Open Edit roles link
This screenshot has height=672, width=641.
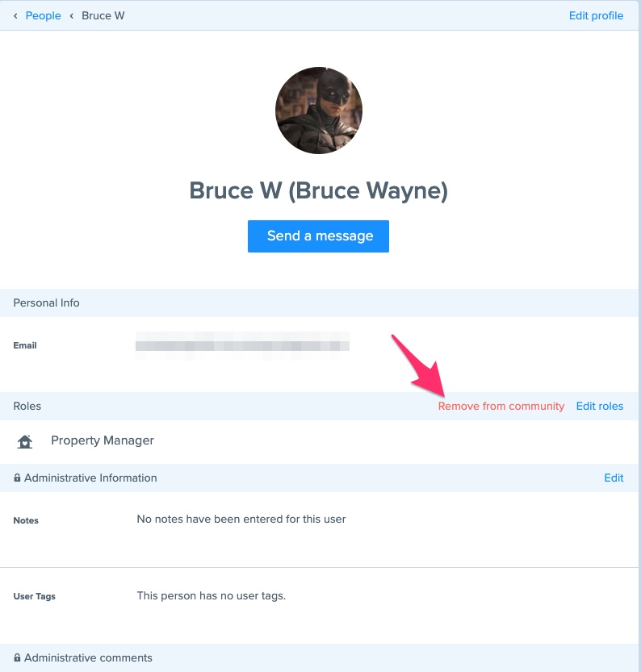pos(599,406)
